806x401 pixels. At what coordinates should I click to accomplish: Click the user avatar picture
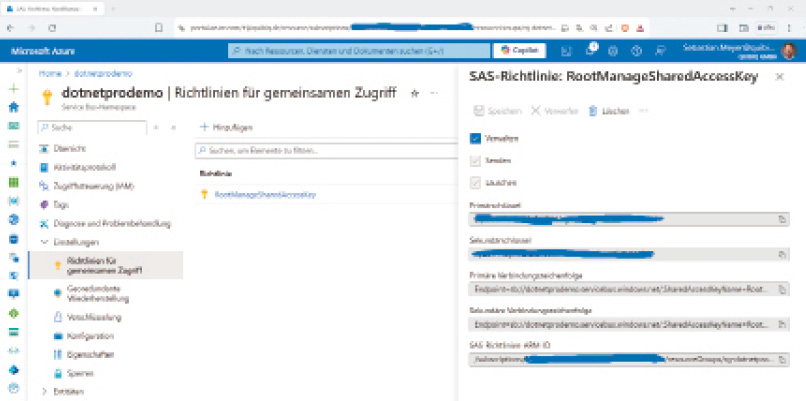[789, 51]
